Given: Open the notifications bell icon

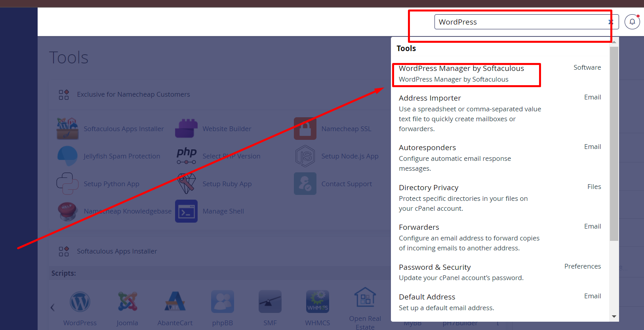Looking at the screenshot, I should pyautogui.click(x=632, y=22).
